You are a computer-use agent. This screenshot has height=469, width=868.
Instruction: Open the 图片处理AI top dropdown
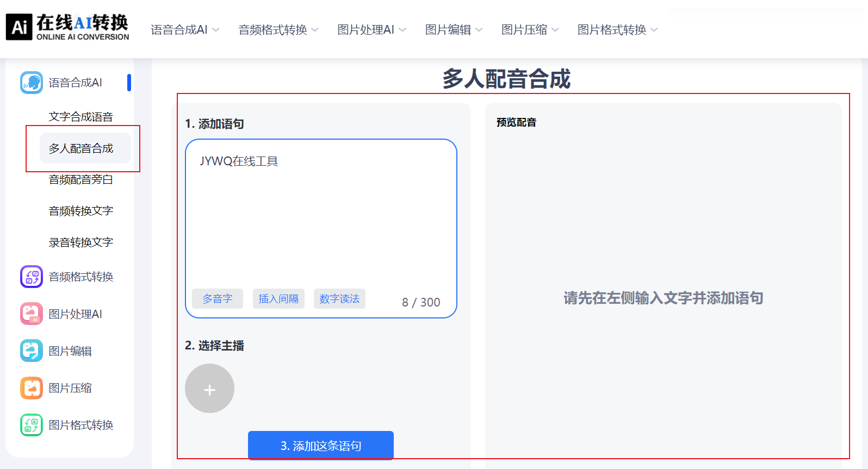pyautogui.click(x=371, y=30)
